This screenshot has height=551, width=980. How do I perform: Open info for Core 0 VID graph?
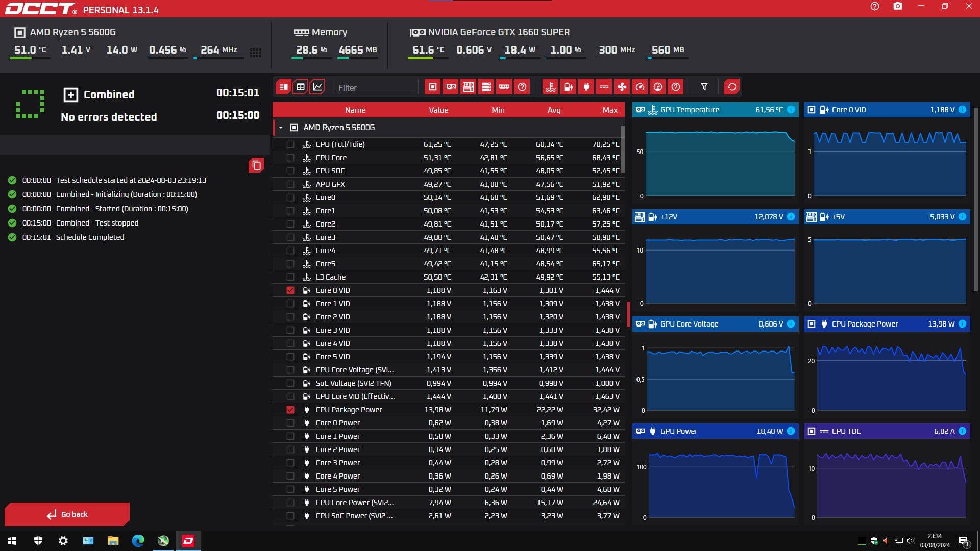pyautogui.click(x=962, y=110)
